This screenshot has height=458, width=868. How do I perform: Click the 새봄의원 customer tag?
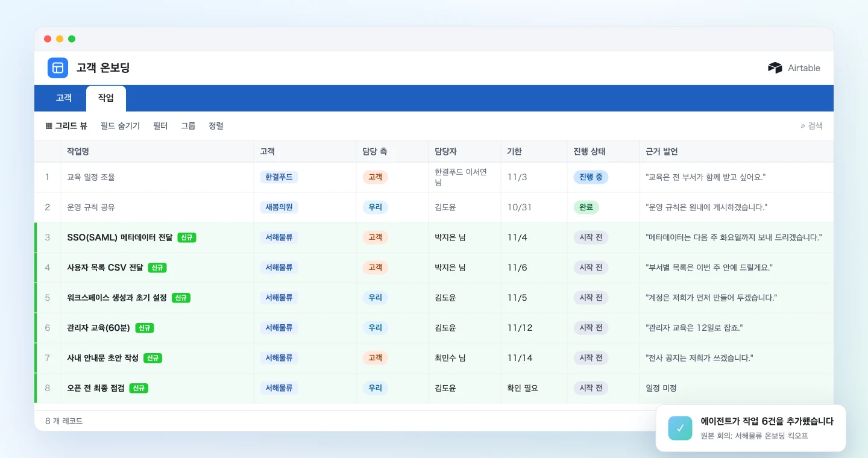pos(279,207)
